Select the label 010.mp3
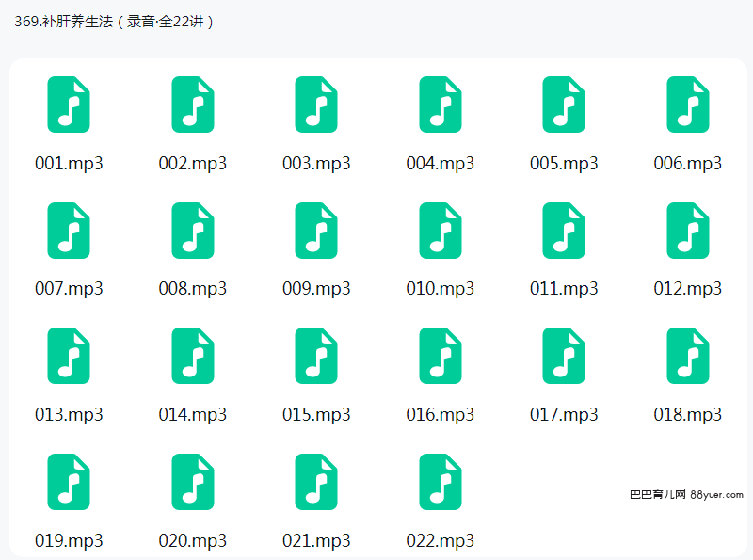Screen dimensions: 753x560 (x=441, y=289)
